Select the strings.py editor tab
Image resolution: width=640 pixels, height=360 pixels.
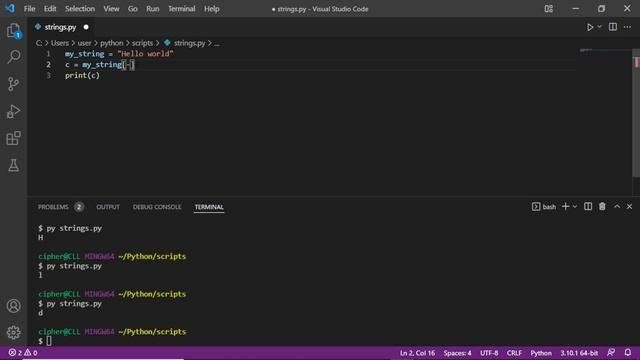click(60, 27)
